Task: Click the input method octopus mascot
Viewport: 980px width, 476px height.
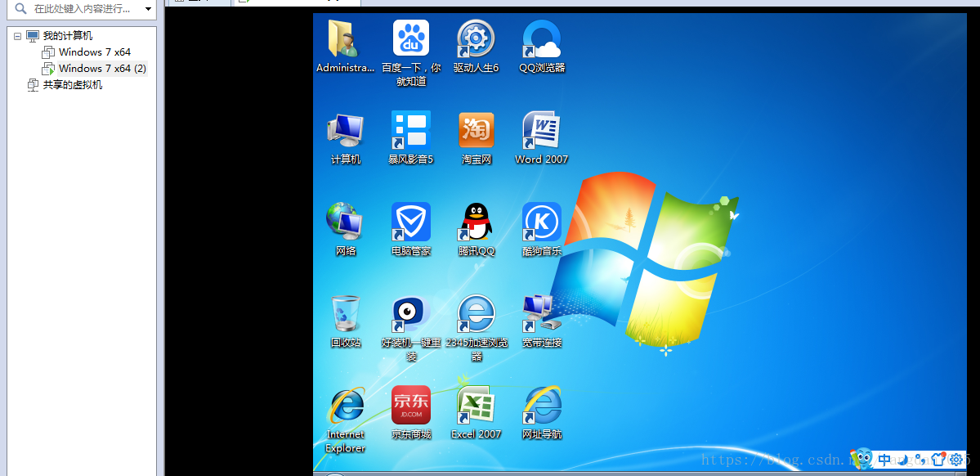Action: click(861, 459)
